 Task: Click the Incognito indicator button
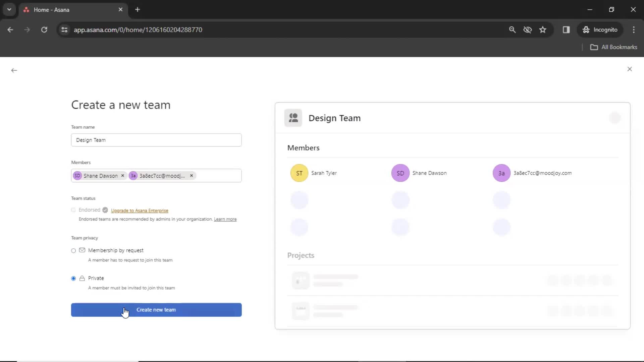tap(600, 30)
